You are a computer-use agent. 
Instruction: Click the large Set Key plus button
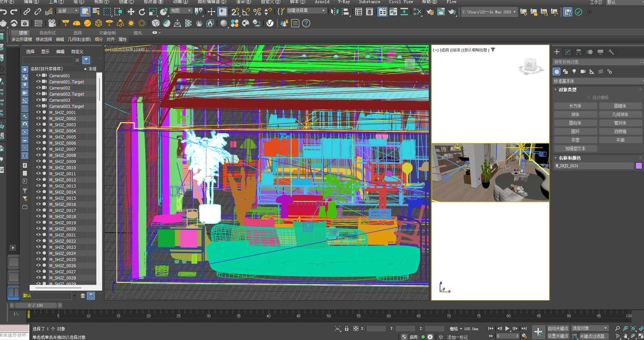coord(539,332)
